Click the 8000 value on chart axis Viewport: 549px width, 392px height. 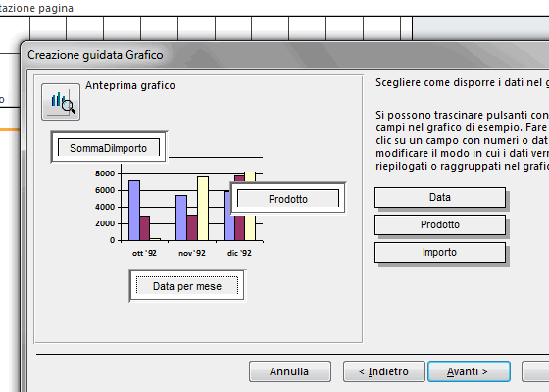point(105,173)
